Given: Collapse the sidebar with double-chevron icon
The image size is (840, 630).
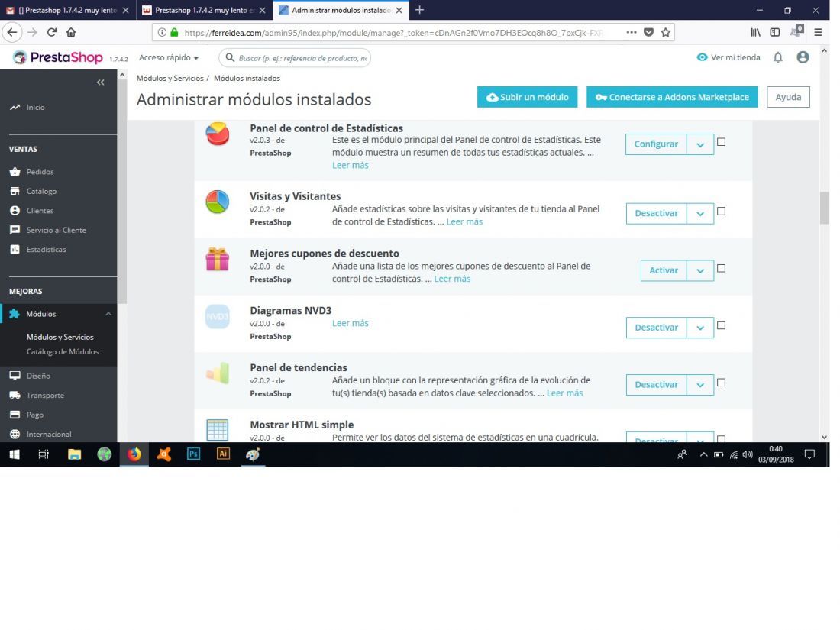Looking at the screenshot, I should click(x=100, y=82).
